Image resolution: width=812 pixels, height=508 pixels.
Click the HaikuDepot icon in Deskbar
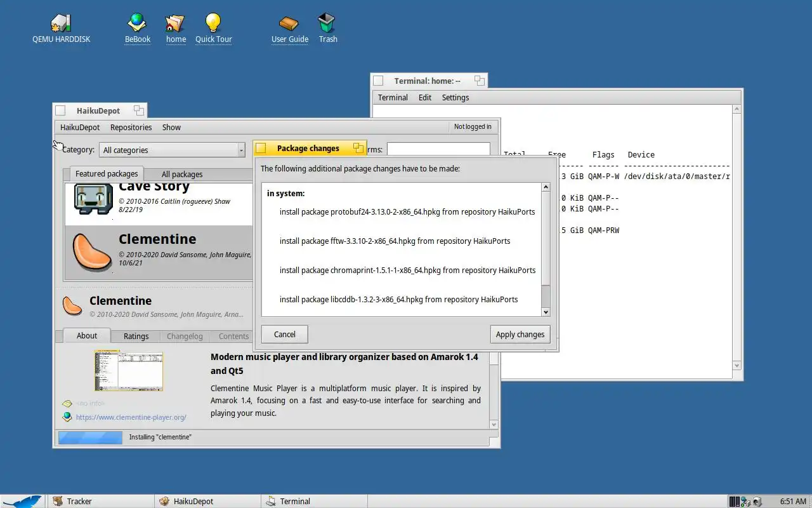pyautogui.click(x=164, y=501)
